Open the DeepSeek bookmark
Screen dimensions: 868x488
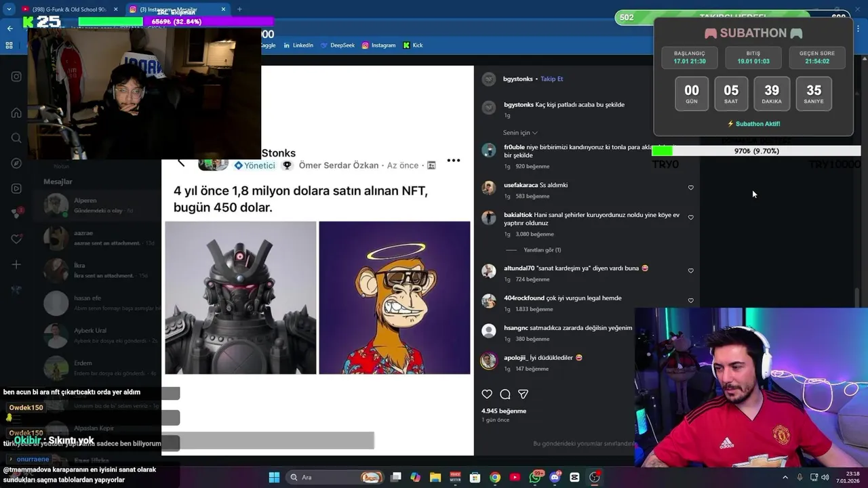(x=338, y=45)
